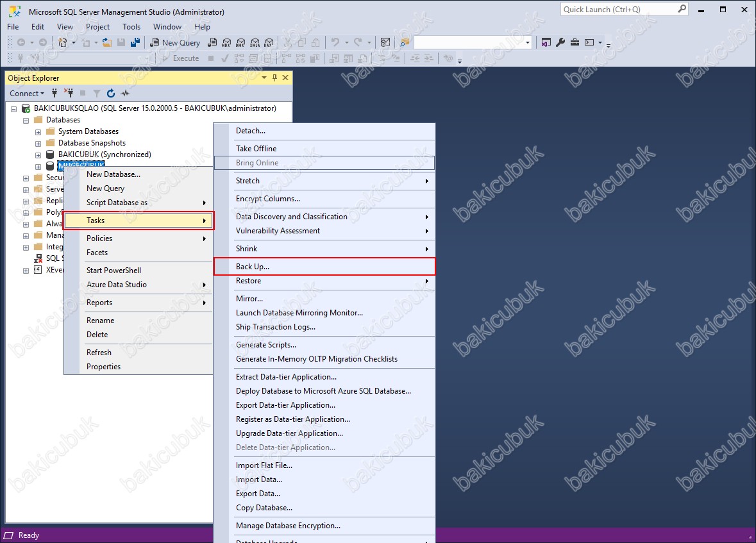756x543 pixels.
Task: Expand the BAKICUBUK (Synchronized) database
Action: coord(38,155)
